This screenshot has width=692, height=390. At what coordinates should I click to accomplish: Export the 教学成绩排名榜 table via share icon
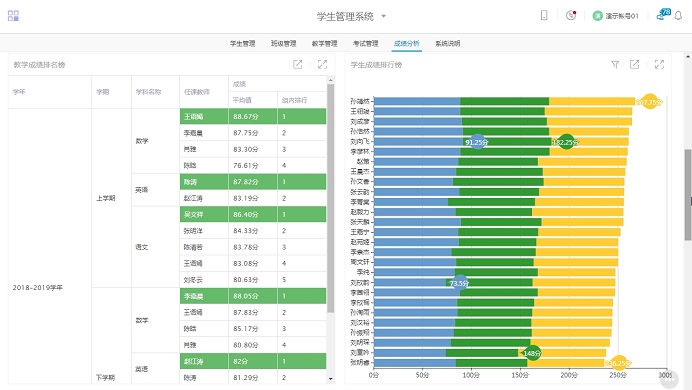(297, 64)
